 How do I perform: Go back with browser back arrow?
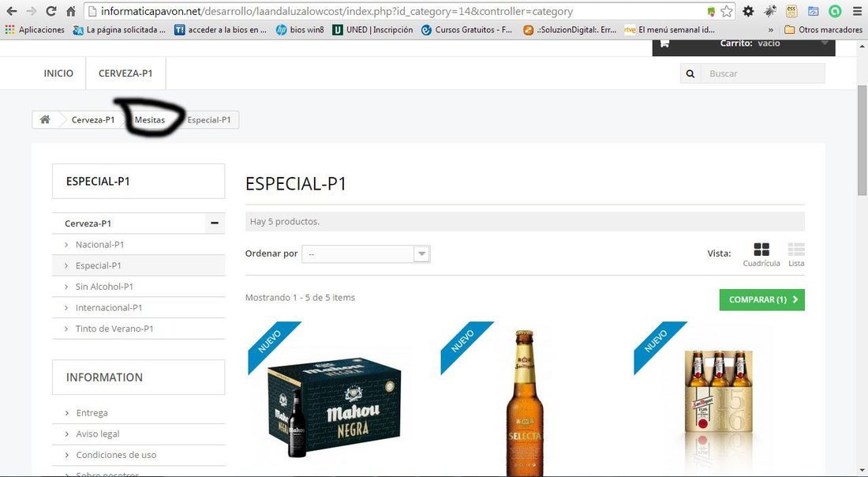tap(12, 11)
